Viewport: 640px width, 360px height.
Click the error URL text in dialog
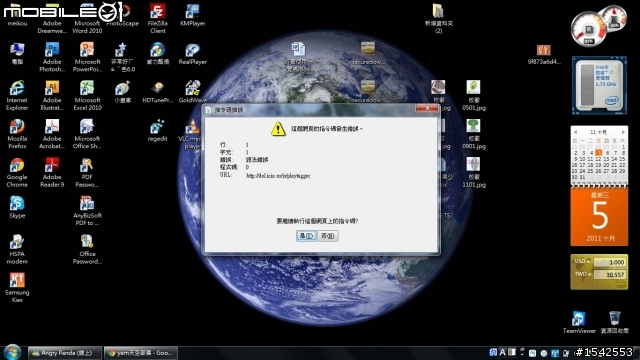coord(278,176)
